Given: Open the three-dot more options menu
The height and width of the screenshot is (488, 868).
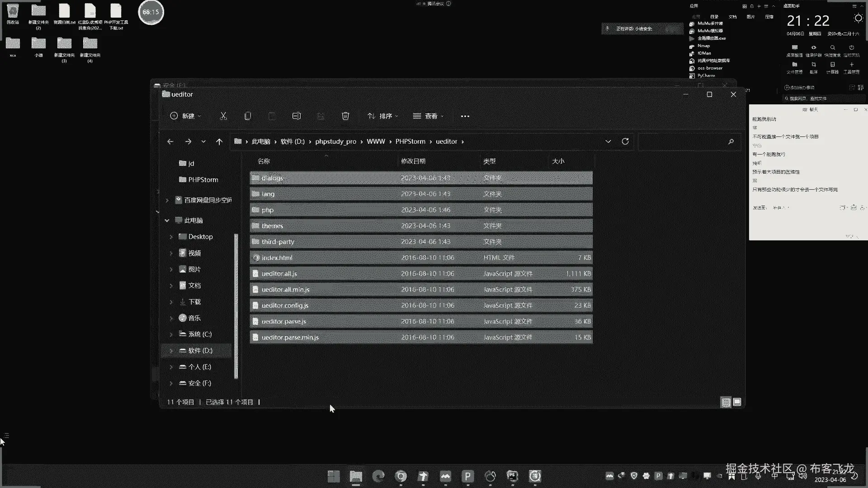Looking at the screenshot, I should [465, 116].
